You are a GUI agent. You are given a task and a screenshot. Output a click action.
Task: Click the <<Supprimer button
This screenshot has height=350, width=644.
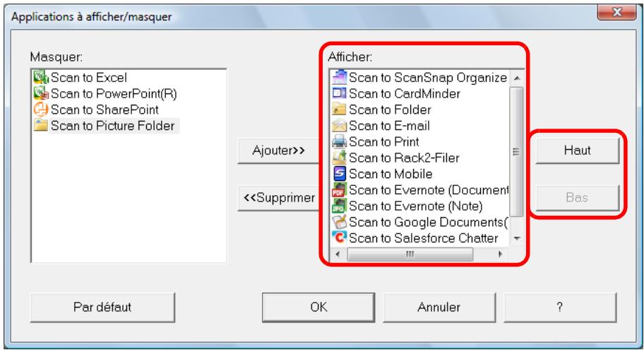(x=278, y=198)
